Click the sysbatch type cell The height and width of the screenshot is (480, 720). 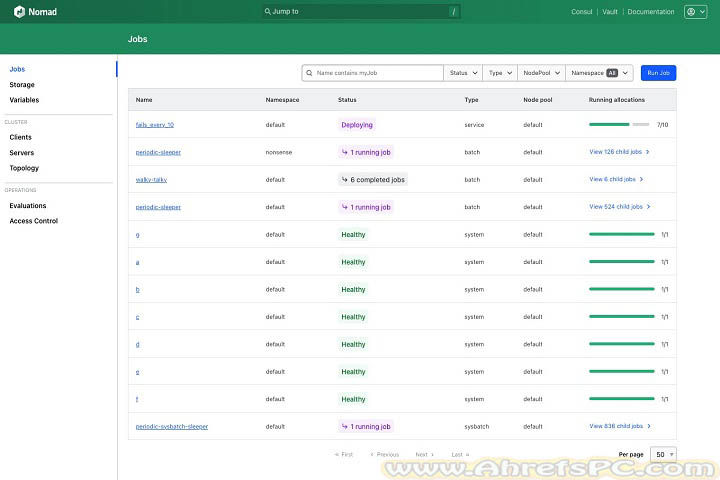pos(477,426)
